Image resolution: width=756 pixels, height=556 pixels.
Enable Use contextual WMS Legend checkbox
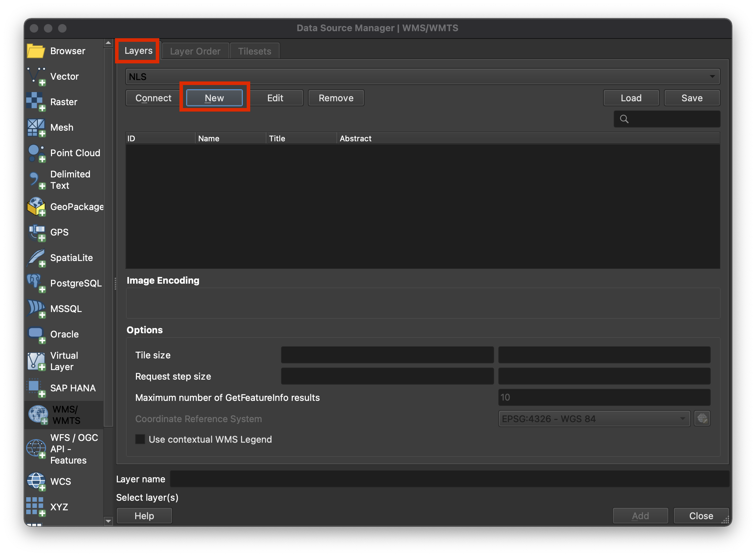(x=140, y=439)
